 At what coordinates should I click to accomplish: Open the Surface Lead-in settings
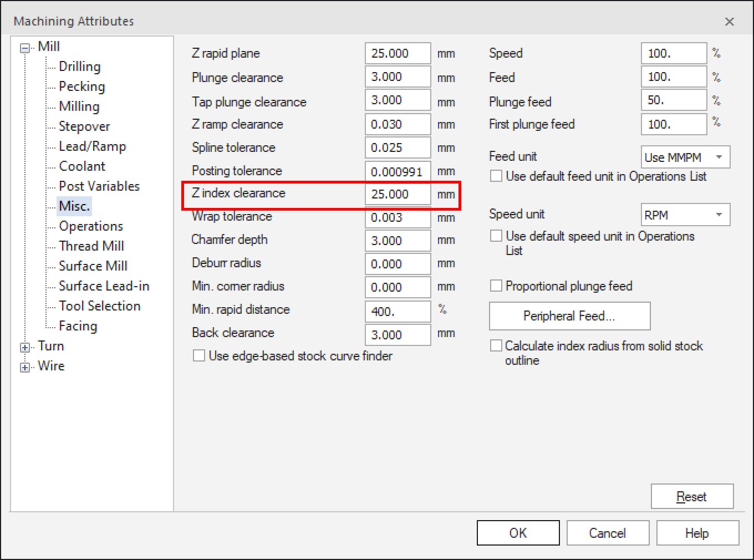coord(104,286)
